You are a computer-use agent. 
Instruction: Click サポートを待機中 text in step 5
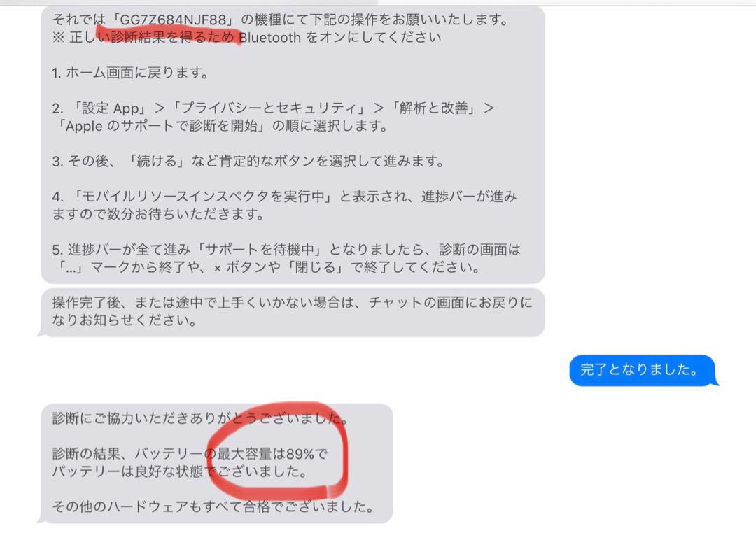tap(260, 250)
